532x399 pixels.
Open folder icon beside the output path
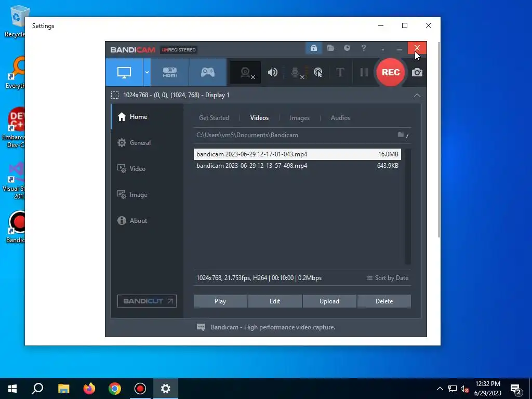click(401, 135)
